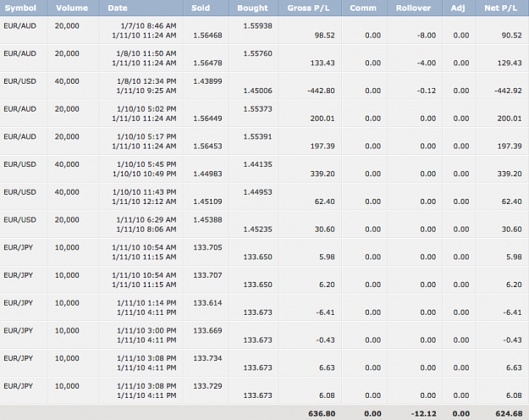Click bought price 1.44135
This screenshot has width=529, height=420.
258,164
